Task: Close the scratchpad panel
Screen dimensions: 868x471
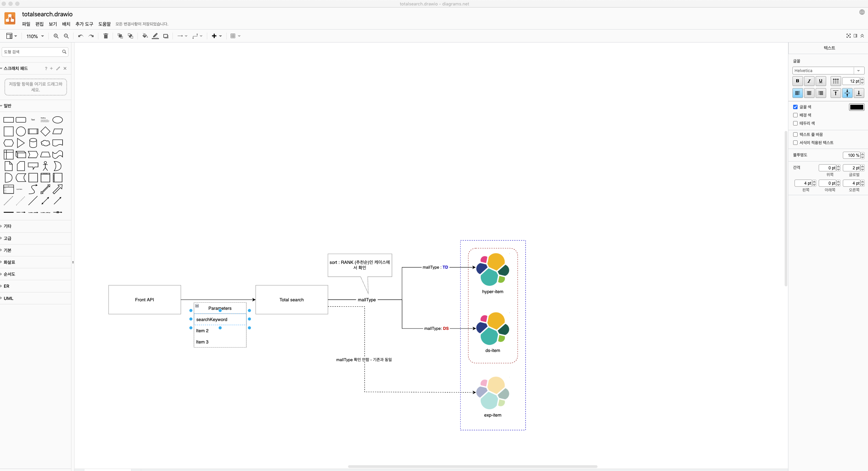Action: coord(65,68)
